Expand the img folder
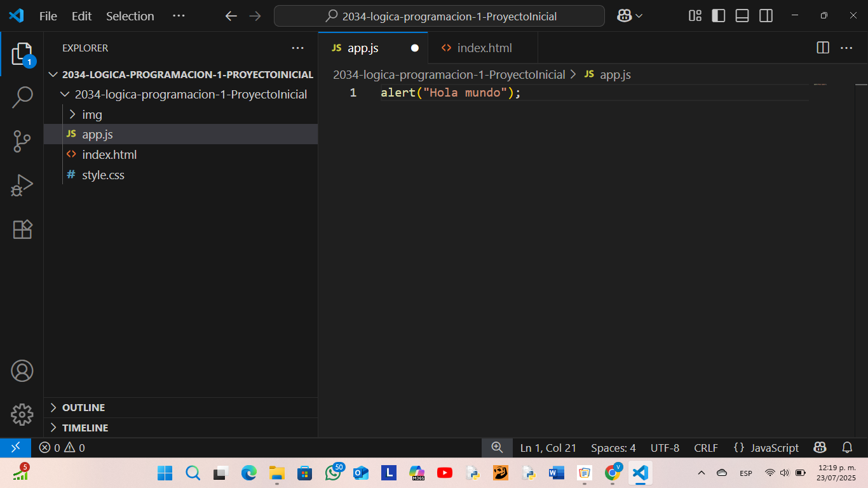 coord(181,114)
